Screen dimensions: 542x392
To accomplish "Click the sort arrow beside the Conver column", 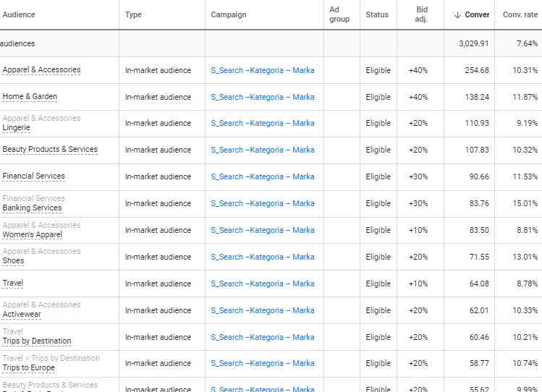I will [457, 15].
